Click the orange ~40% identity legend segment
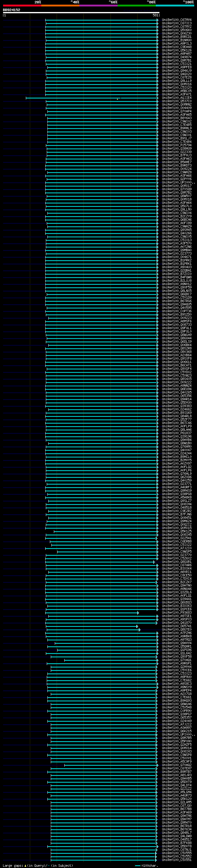The width and height of the screenshot is (197, 868). [60, 6]
